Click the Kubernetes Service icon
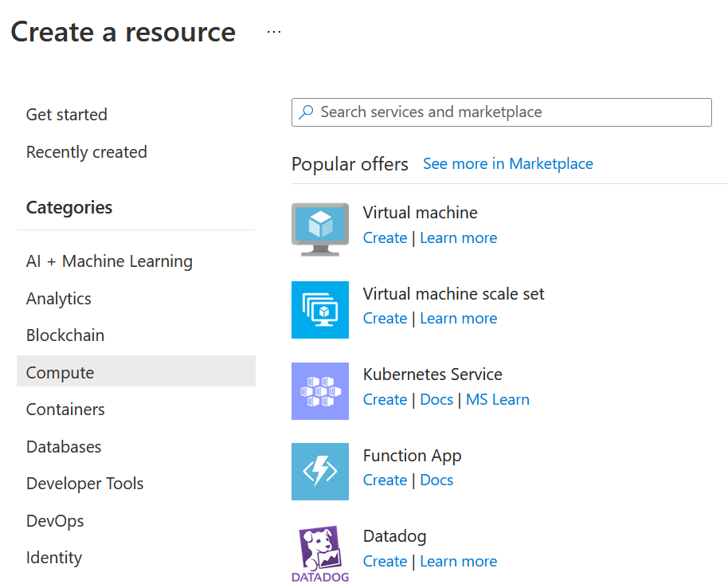The height and width of the screenshot is (588, 728). (x=319, y=391)
